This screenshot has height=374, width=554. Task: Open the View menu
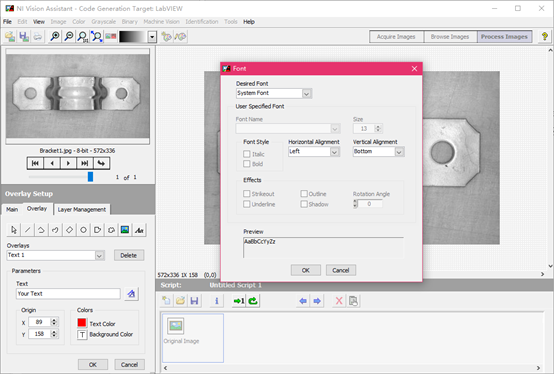pos(39,22)
